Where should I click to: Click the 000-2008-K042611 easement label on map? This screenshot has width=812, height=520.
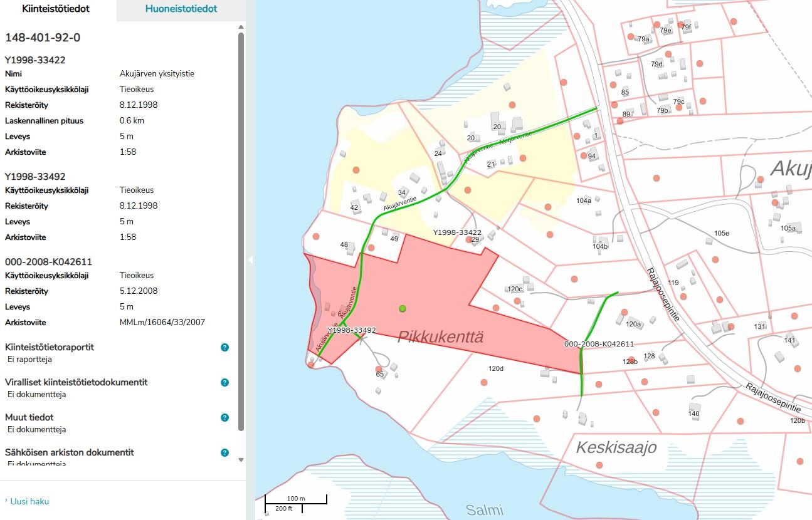(x=599, y=344)
